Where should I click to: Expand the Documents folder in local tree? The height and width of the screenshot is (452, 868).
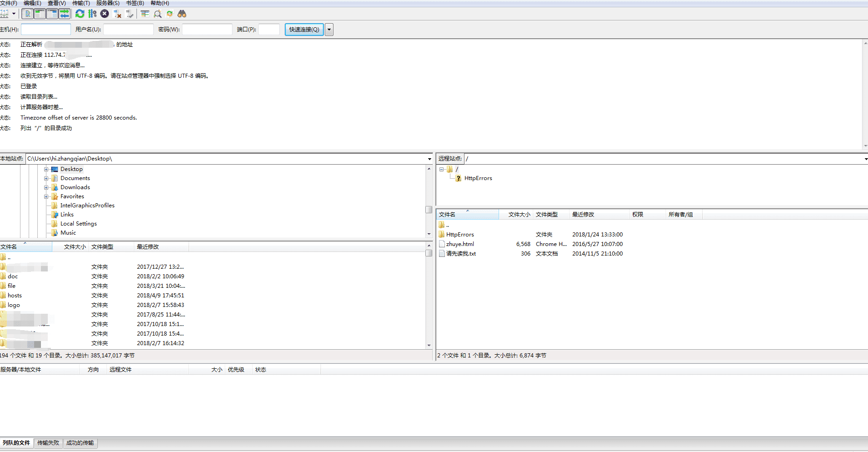pos(46,178)
